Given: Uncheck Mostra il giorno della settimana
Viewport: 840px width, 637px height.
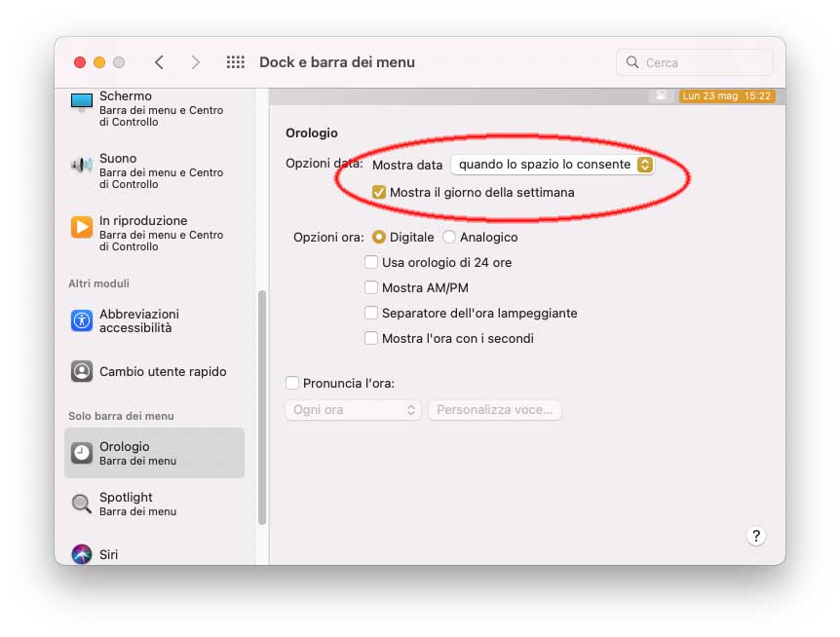Looking at the screenshot, I should [379, 192].
